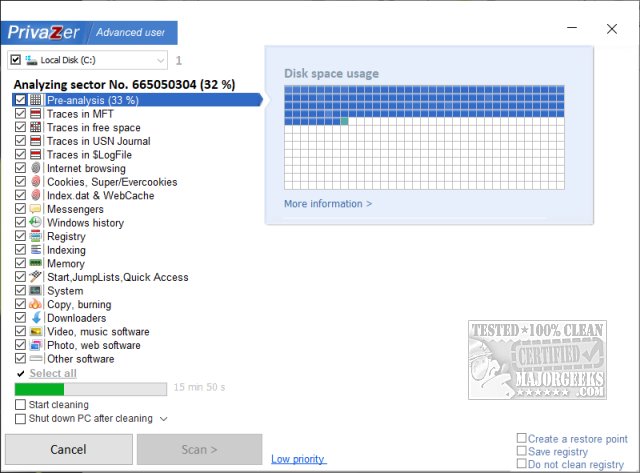This screenshot has width=640, height=473.
Task: Click the Disk space usage grid
Action: [424, 138]
